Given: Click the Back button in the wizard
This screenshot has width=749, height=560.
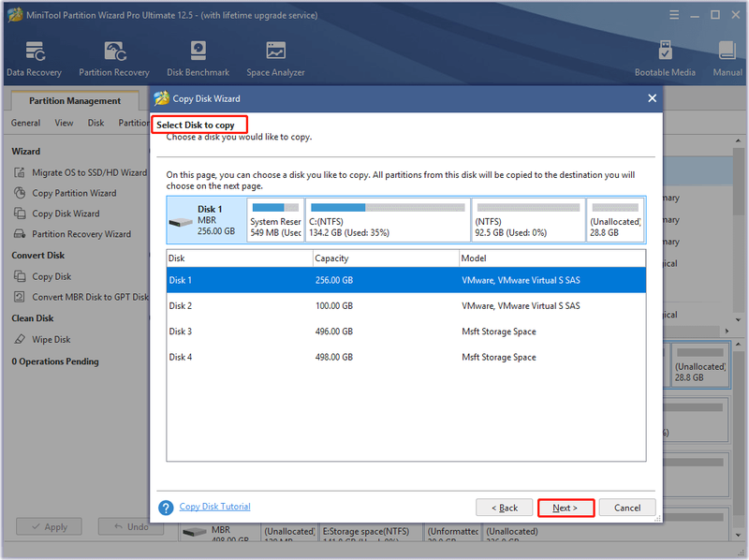Looking at the screenshot, I should click(504, 508).
